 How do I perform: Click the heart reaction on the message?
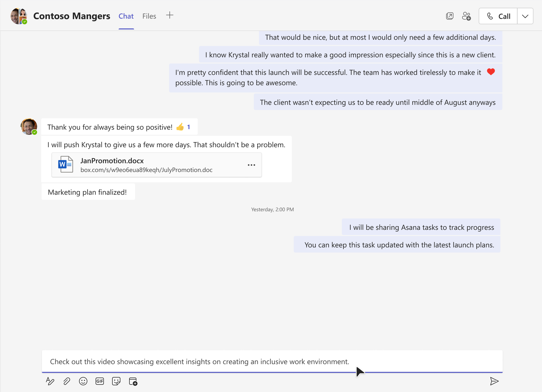[491, 72]
